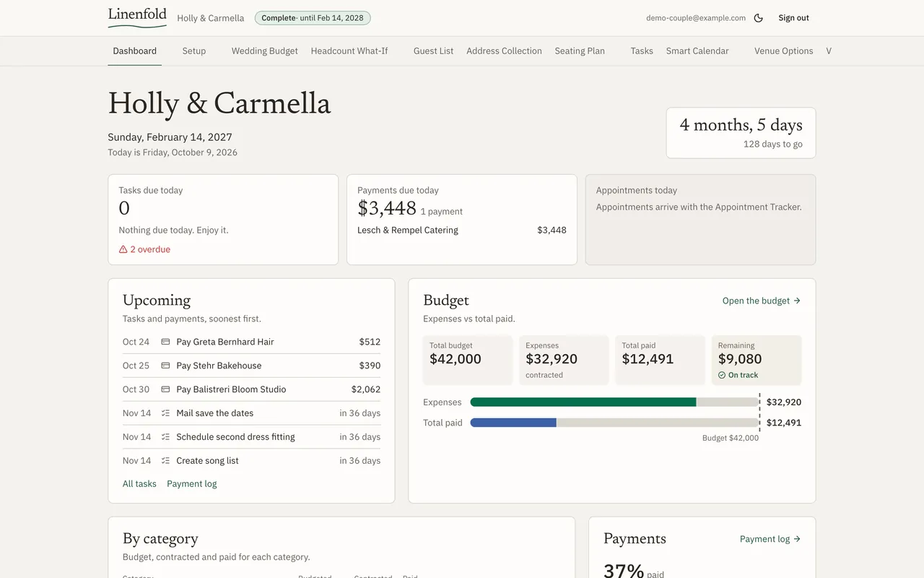Open the Payment log link in Payments card
The image size is (924, 578).
coord(770,539)
